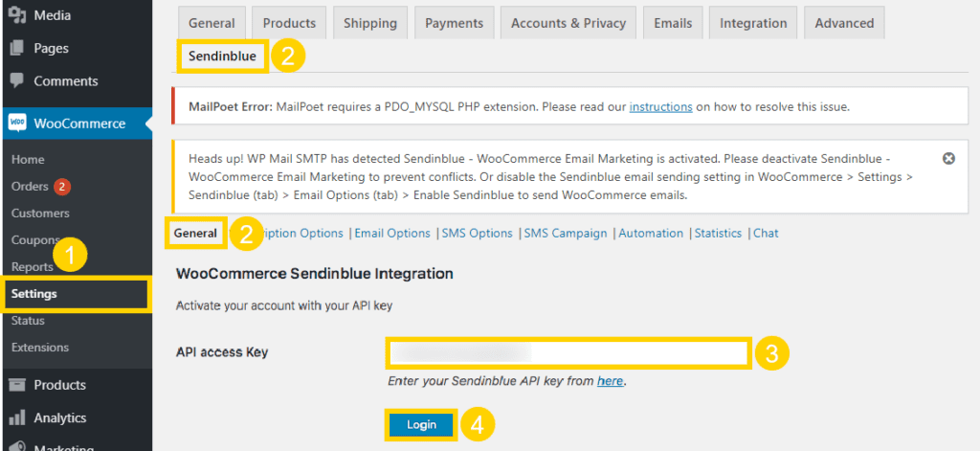Viewport: 980px width, 451px height.
Task: Click the Login button
Action: tap(421, 425)
